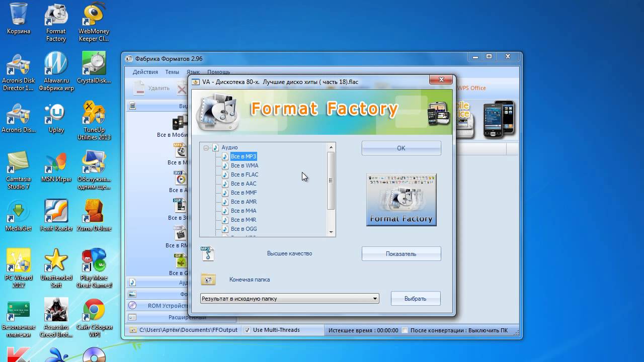Open Assassins Creed Brotherhood shortcut

pyautogui.click(x=56, y=318)
